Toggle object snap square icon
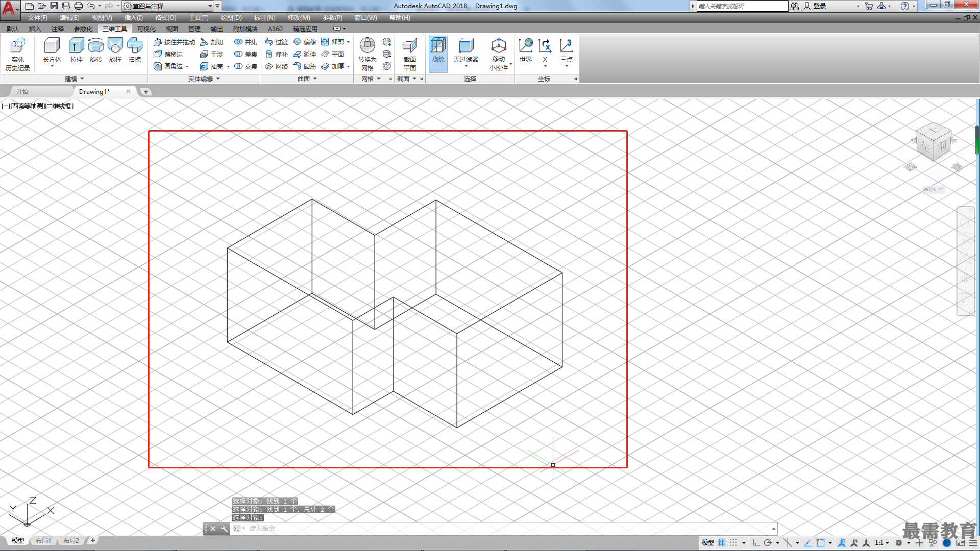 tap(820, 543)
